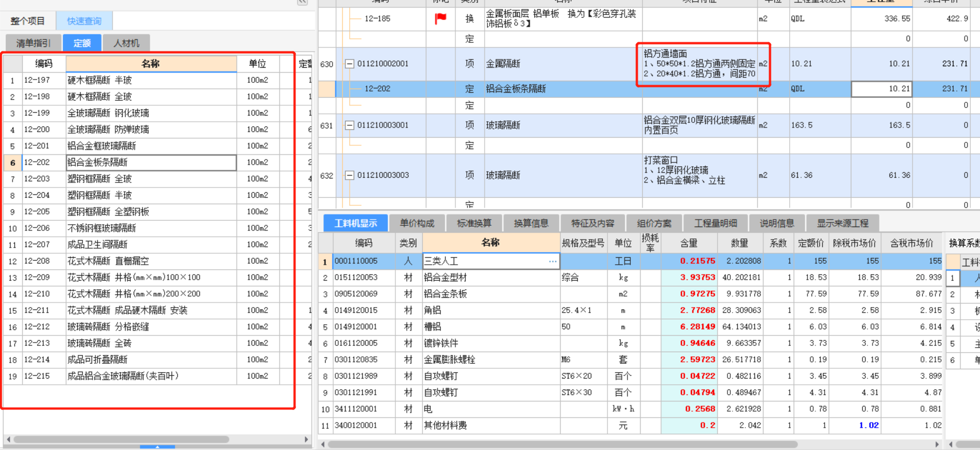Image resolution: width=980 pixels, height=450 pixels.
Task: Select material row 铝合金条板
Action: pos(630,294)
